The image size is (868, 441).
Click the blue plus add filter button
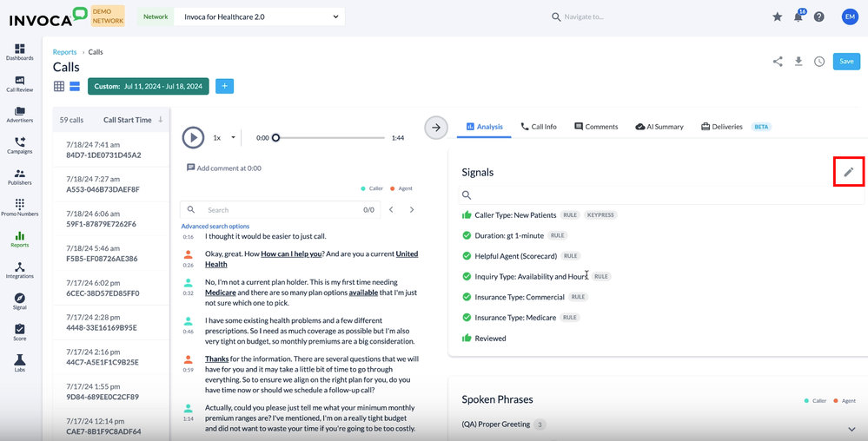(224, 86)
